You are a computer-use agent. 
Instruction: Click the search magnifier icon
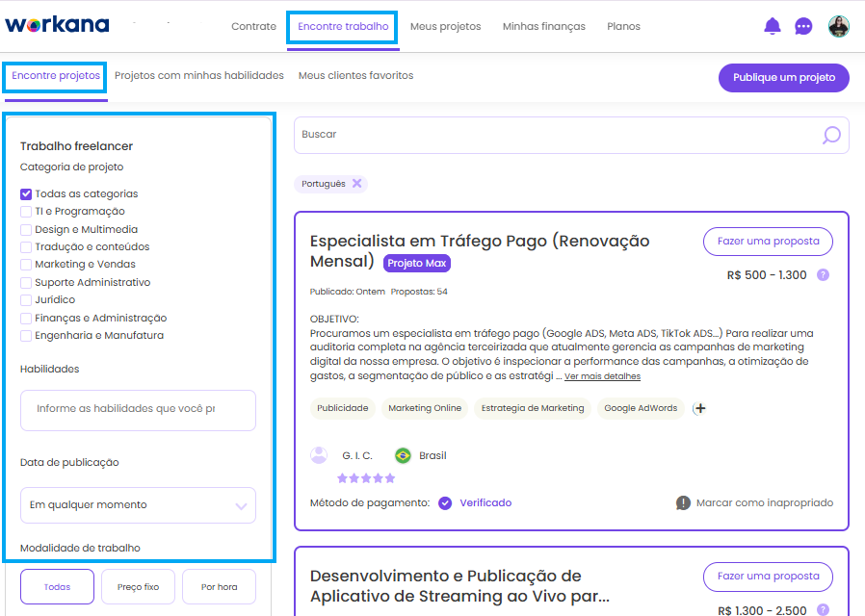(x=831, y=135)
